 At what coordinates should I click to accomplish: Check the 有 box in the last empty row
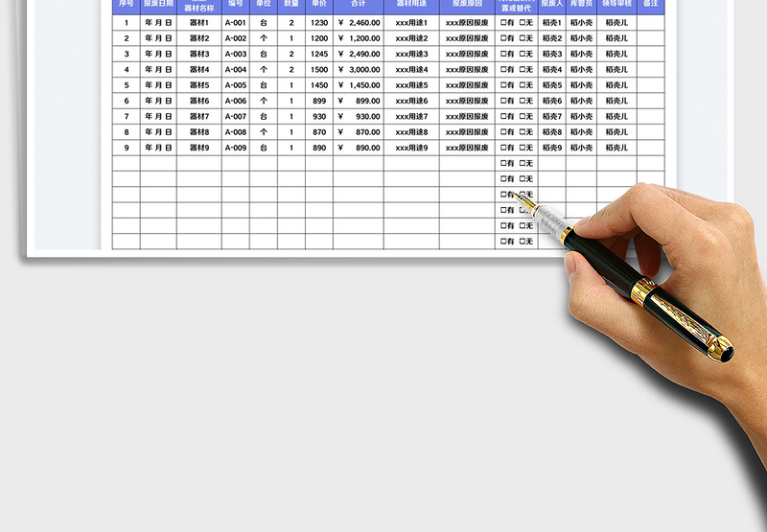tap(502, 241)
